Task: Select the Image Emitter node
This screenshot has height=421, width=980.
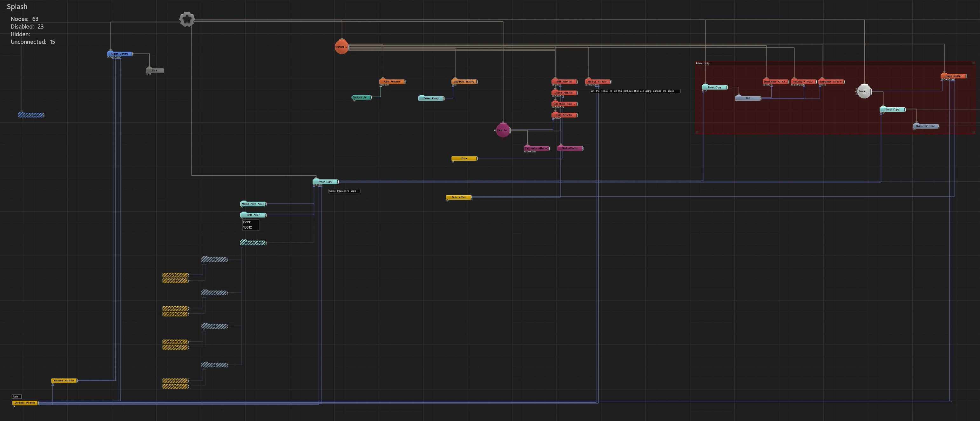Action: 954,76
